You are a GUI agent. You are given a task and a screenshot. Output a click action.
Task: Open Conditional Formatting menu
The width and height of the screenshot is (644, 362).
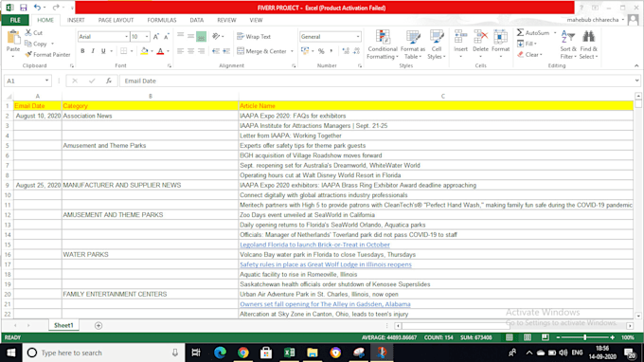383,45
